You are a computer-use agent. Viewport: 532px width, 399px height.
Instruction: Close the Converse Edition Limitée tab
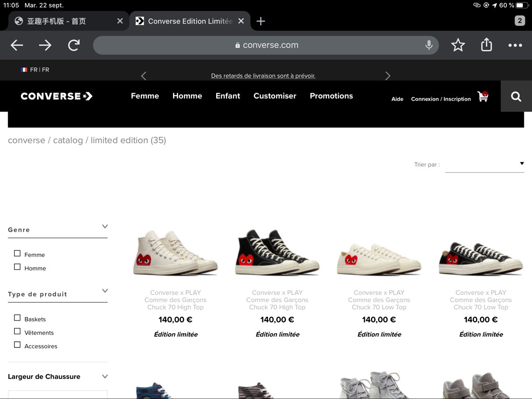[x=241, y=21]
